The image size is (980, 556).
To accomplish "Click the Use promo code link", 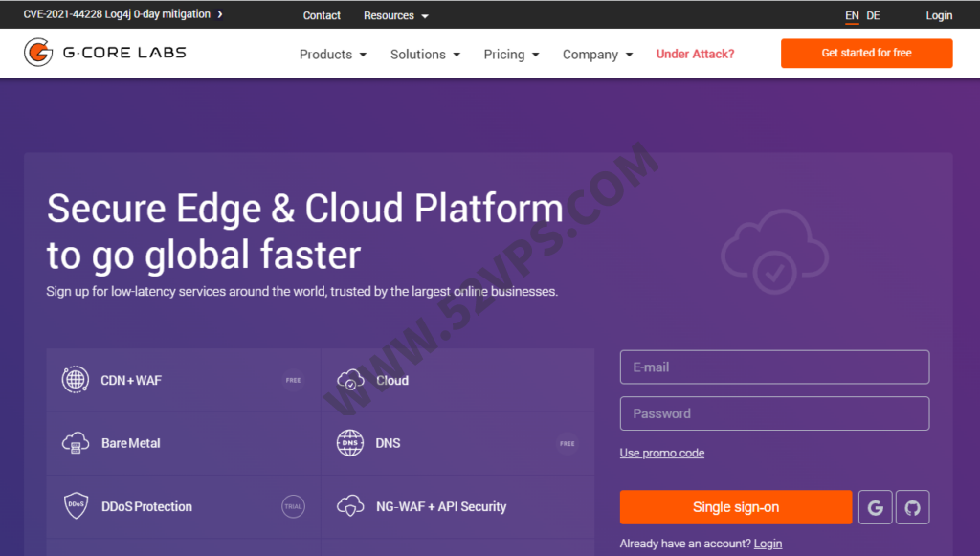I will [662, 453].
